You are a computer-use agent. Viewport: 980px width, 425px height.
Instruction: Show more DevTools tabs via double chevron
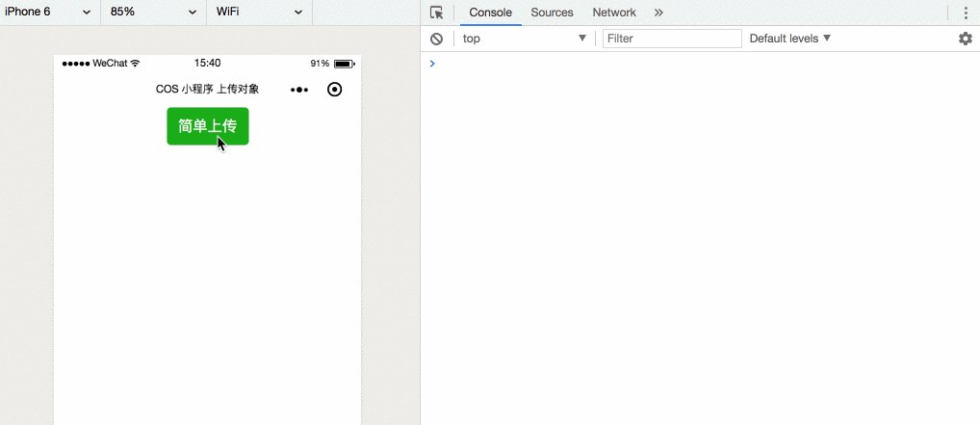click(658, 13)
